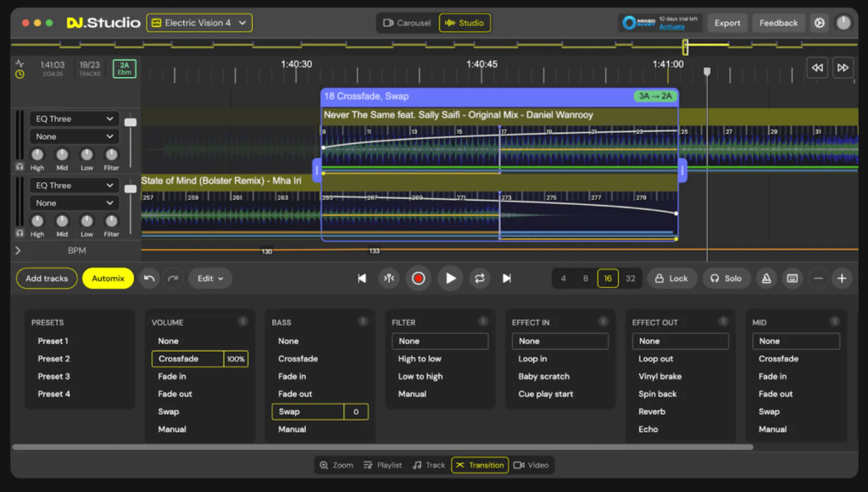Jump forward with the fast-forward double-arrow icon
868x492 pixels.
843,68
